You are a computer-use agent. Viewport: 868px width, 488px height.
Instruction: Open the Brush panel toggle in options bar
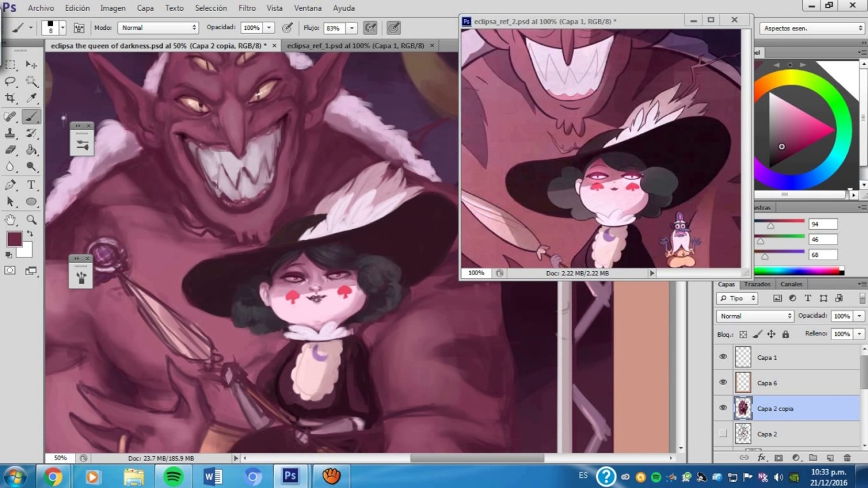[x=79, y=28]
